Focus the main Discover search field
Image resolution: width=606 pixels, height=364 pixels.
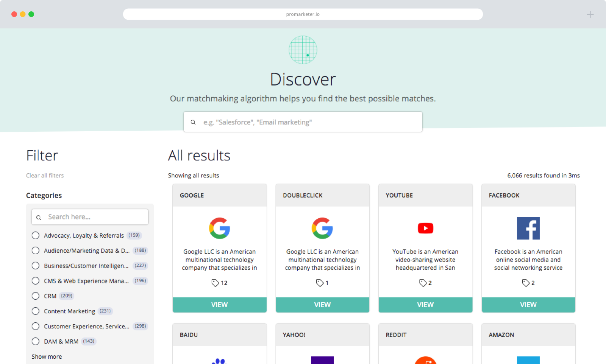(303, 122)
